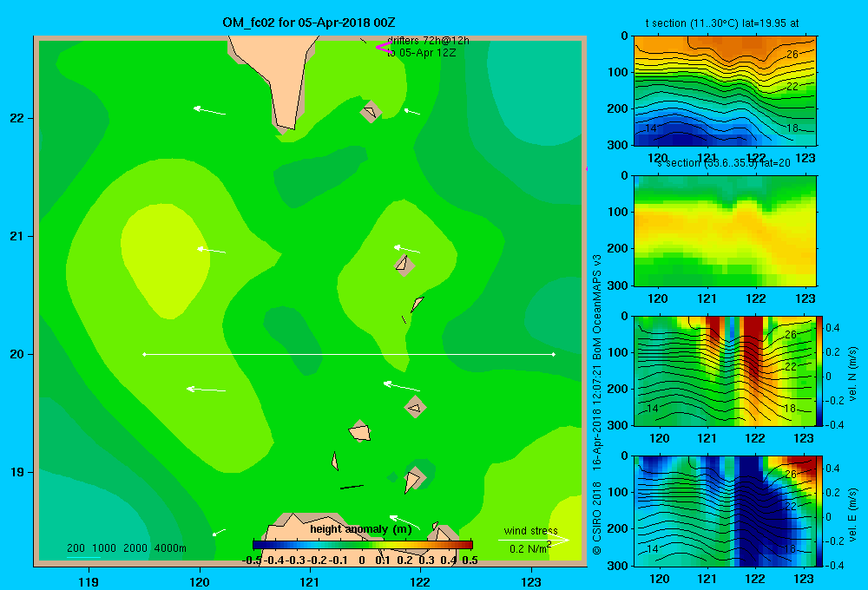Image resolution: width=868 pixels, height=590 pixels.
Task: Click the 'height anomaly (m)' label
Action: point(361,529)
